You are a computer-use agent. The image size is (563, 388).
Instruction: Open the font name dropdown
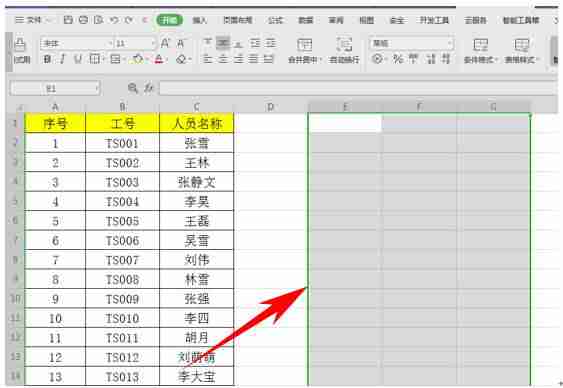111,44
